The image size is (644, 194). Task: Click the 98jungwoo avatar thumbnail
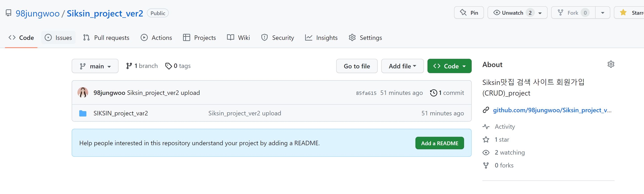83,92
